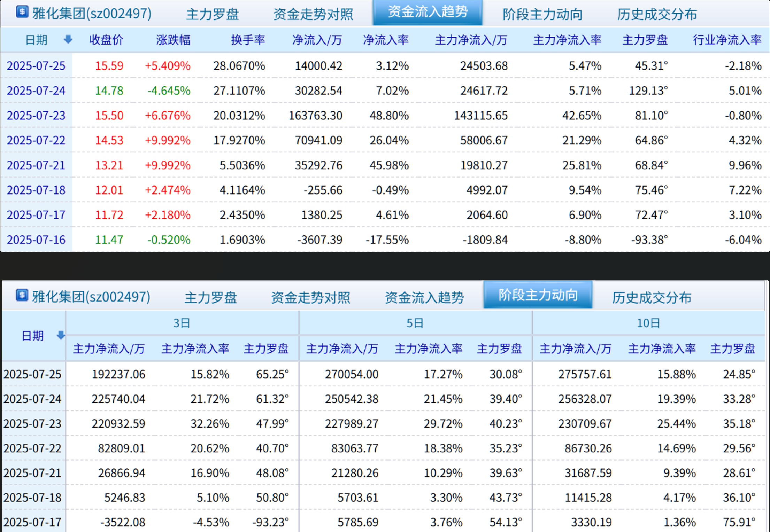Click lower panel title 雅化集团(sz002497)
Image resolution: width=770 pixels, height=532 pixels.
click(91, 297)
